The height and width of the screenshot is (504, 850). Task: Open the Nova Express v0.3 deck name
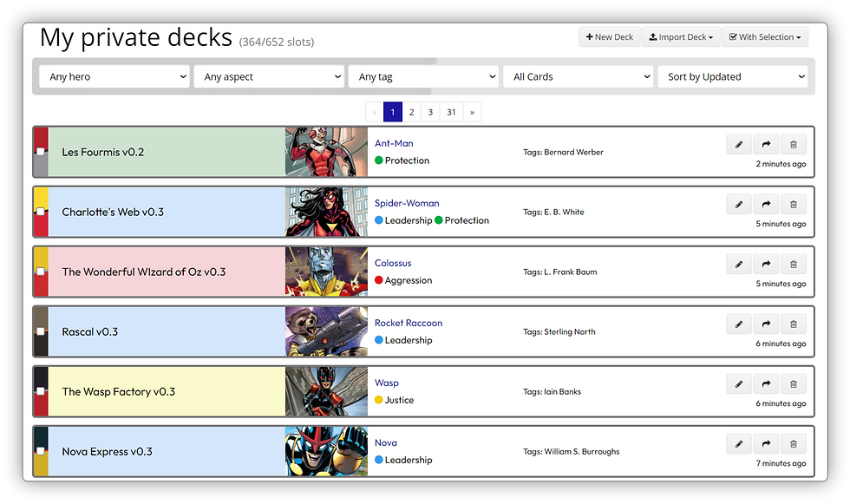pos(108,451)
